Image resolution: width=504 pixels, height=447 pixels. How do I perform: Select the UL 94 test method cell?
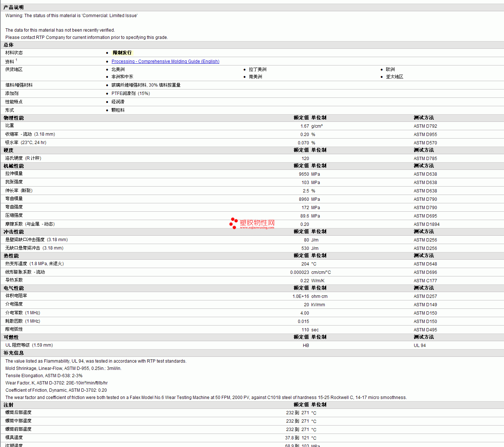click(420, 346)
